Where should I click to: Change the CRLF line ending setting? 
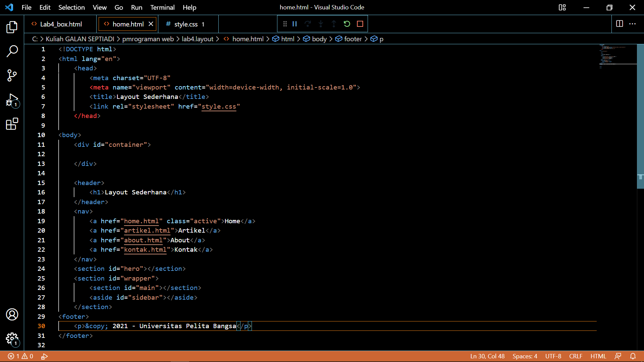coord(576,356)
